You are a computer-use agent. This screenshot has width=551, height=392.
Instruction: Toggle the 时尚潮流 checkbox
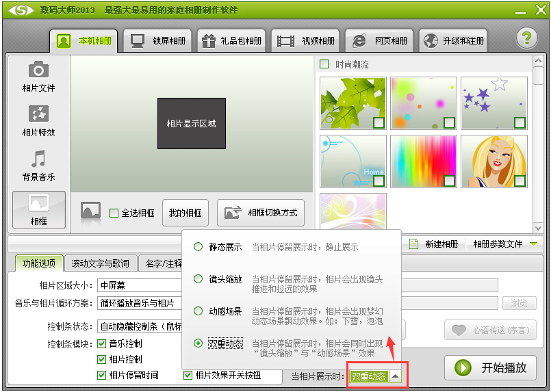click(x=325, y=64)
